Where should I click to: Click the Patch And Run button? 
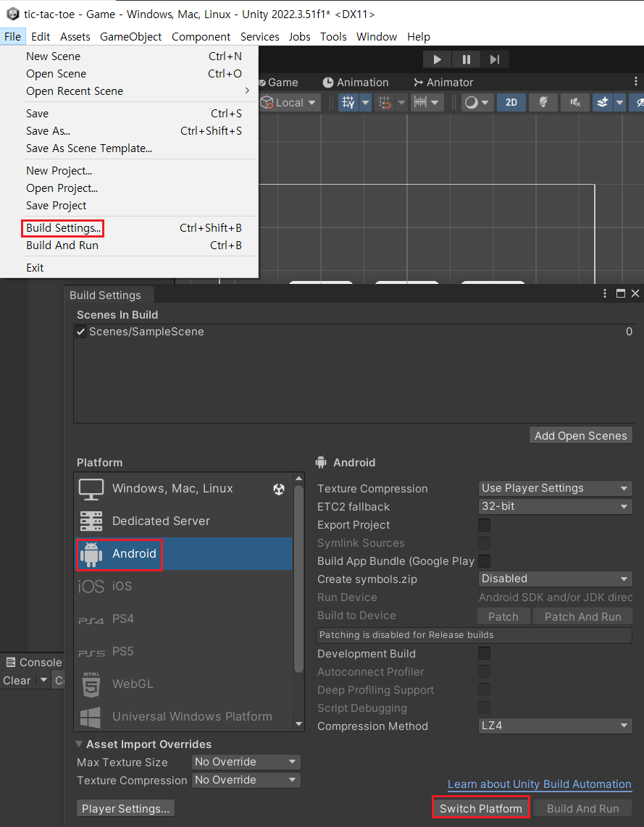(x=582, y=616)
